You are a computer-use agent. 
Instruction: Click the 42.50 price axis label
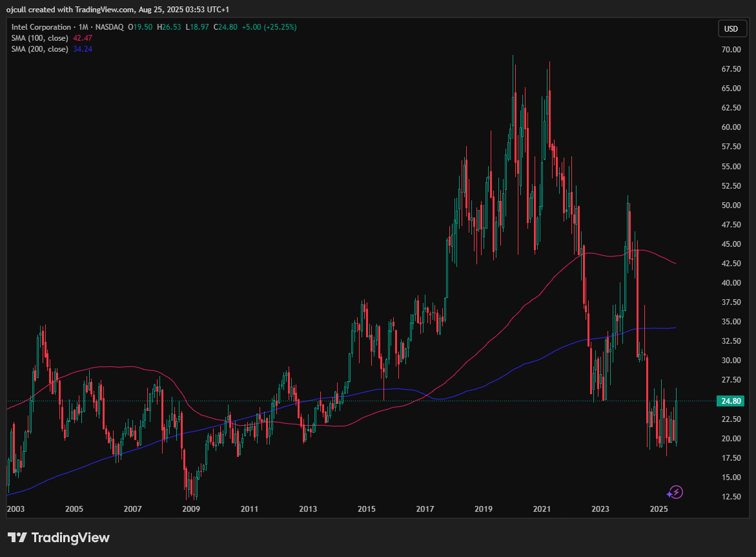pyautogui.click(x=731, y=264)
